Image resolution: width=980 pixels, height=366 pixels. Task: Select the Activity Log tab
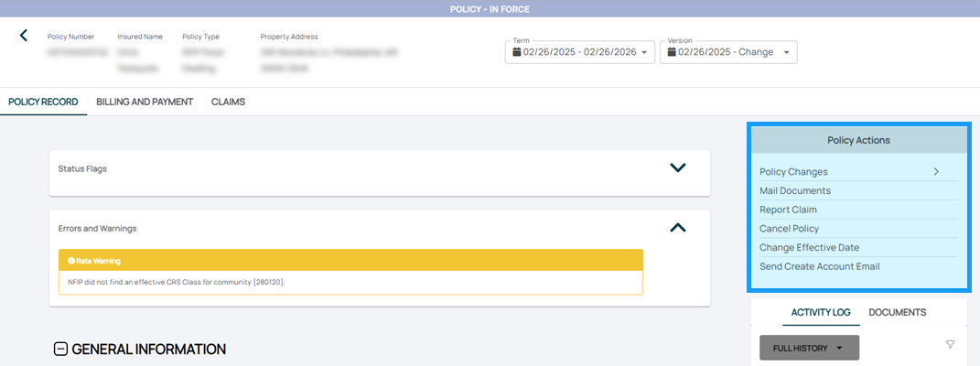[x=821, y=312]
